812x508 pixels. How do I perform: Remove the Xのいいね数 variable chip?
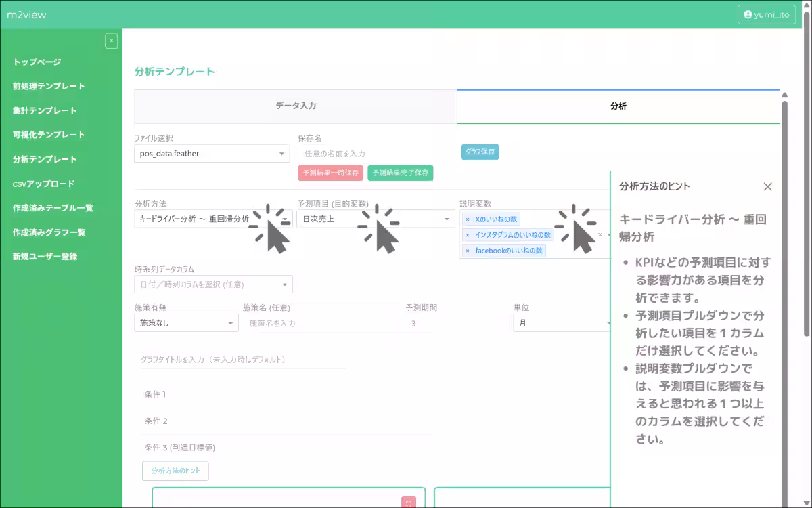468,219
